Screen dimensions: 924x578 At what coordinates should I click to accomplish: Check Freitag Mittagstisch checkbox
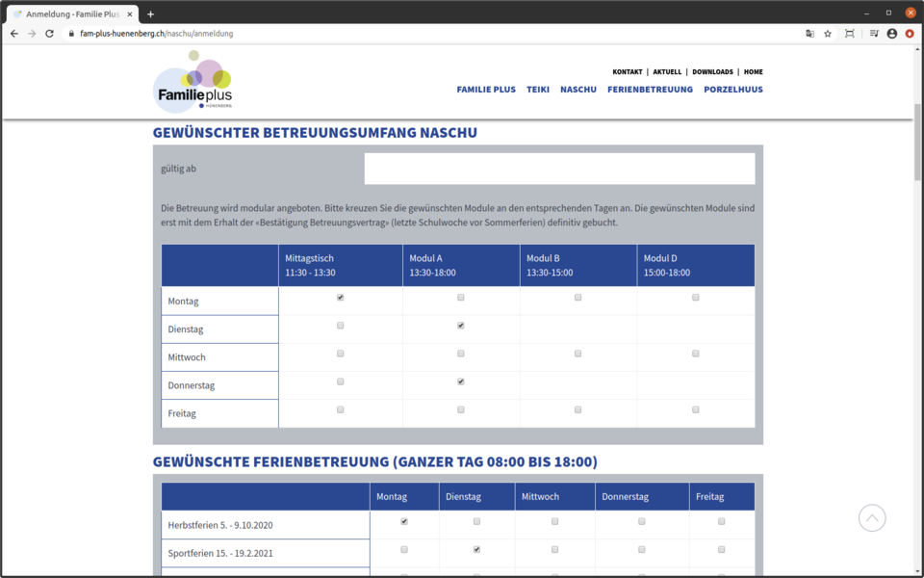coord(341,409)
